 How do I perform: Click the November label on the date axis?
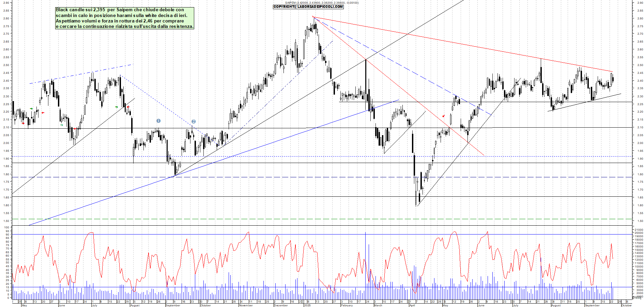coord(246,305)
